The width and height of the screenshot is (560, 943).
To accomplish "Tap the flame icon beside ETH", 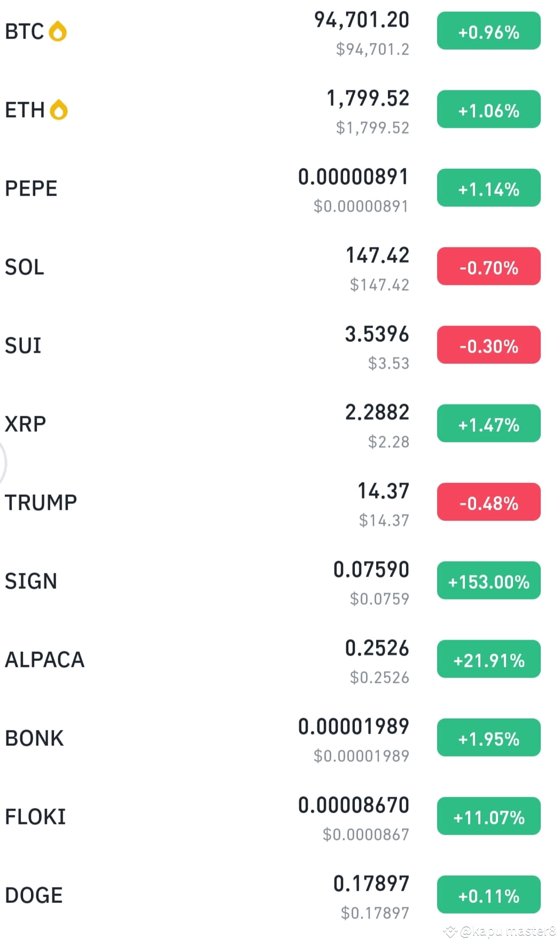I will (x=59, y=110).
